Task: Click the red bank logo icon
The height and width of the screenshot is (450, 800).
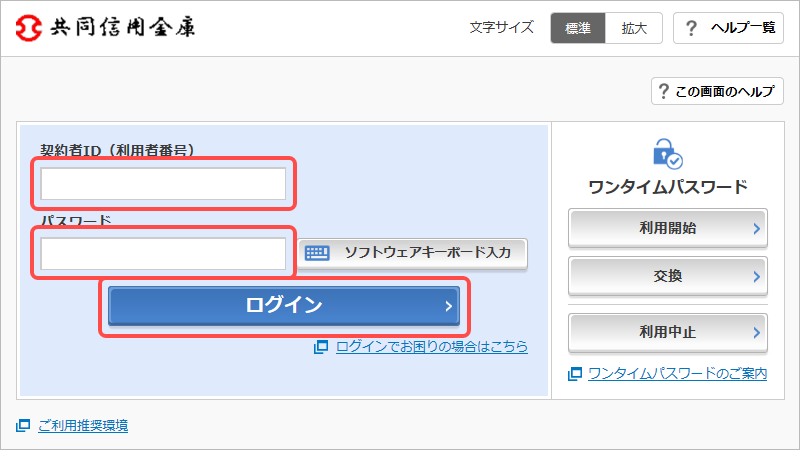Action: (x=29, y=28)
